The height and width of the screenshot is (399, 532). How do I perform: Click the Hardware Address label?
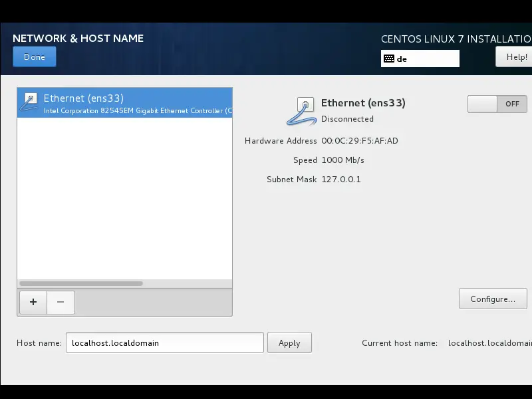pyautogui.click(x=281, y=141)
